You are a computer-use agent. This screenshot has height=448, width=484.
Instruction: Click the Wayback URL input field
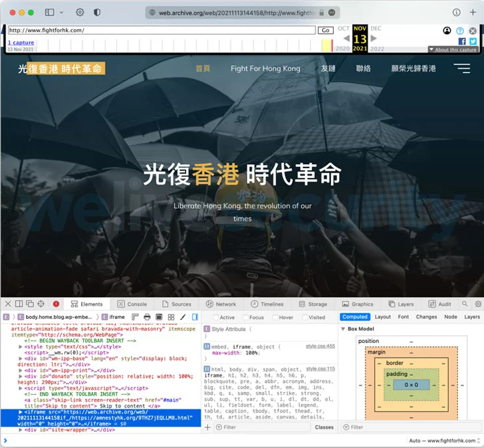click(x=162, y=30)
